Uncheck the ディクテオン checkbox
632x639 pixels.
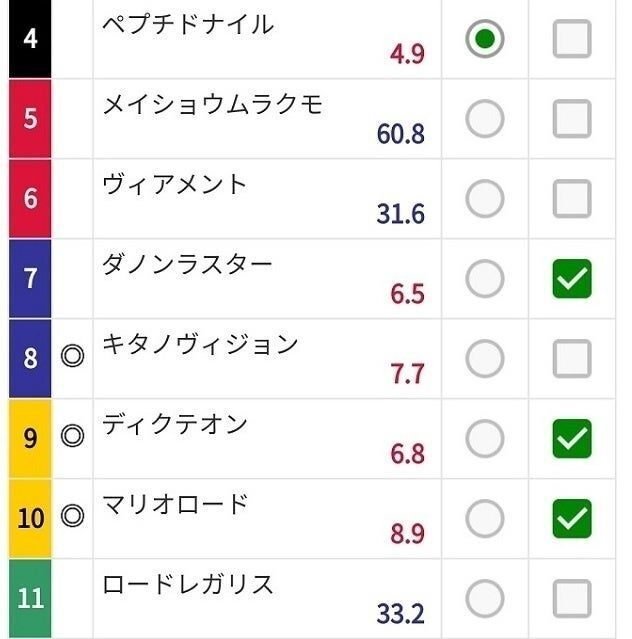(572, 438)
